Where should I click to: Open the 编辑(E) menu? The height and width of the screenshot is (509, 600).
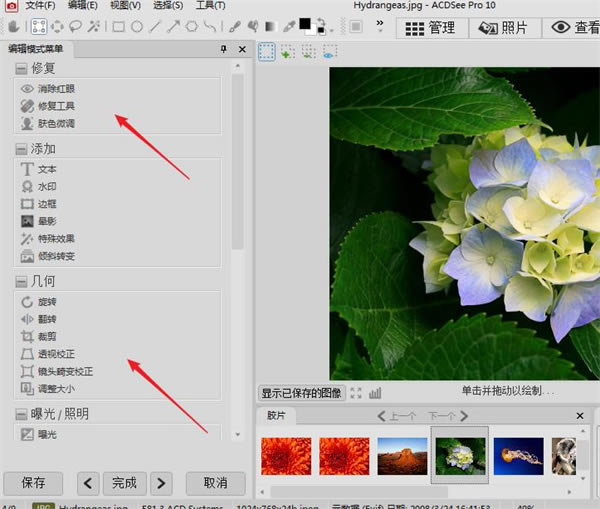point(83,5)
